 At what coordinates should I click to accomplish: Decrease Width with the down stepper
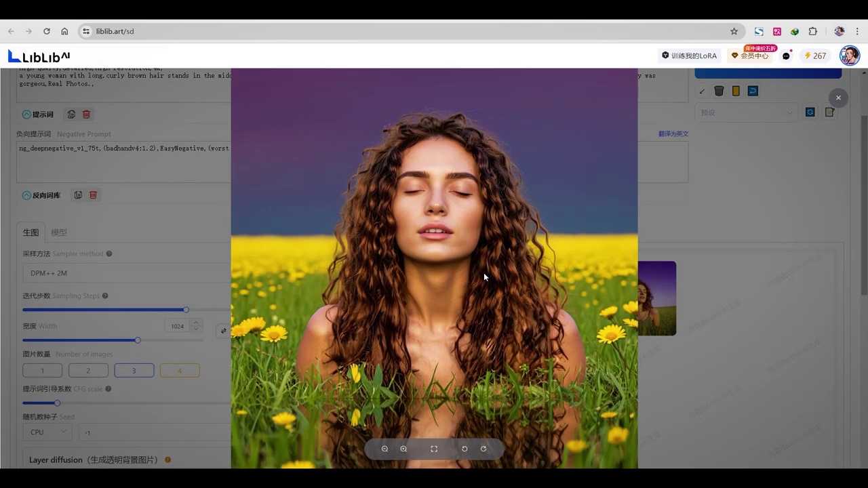pyautogui.click(x=196, y=329)
